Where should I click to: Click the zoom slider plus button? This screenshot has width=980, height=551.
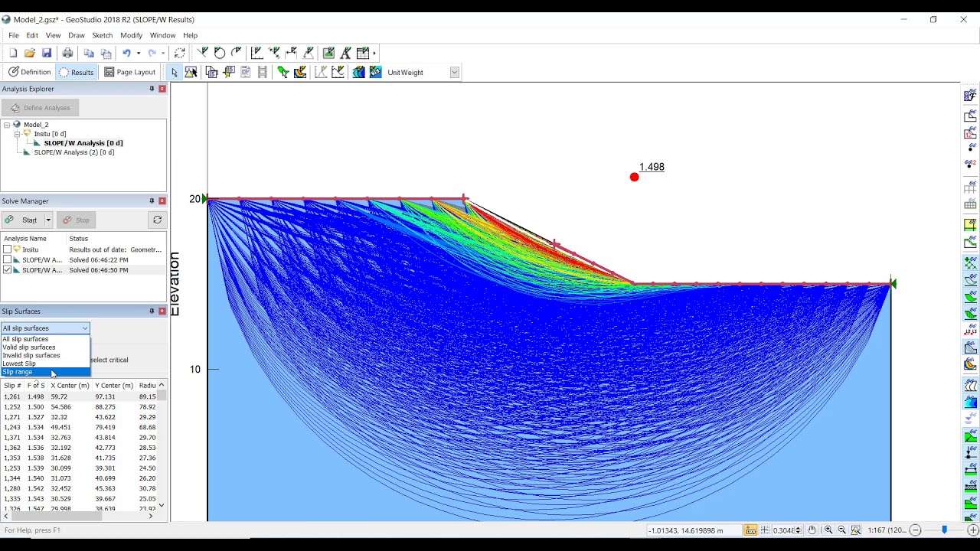[x=973, y=530]
